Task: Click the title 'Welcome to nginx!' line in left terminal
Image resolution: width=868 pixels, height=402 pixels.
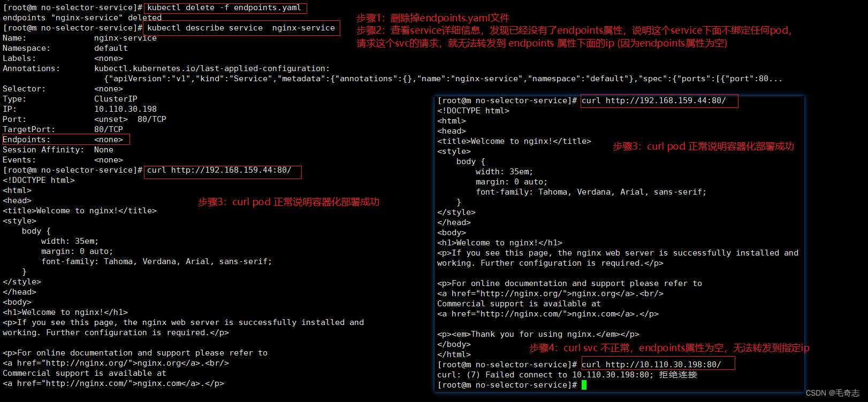Action: pyautogui.click(x=80, y=211)
